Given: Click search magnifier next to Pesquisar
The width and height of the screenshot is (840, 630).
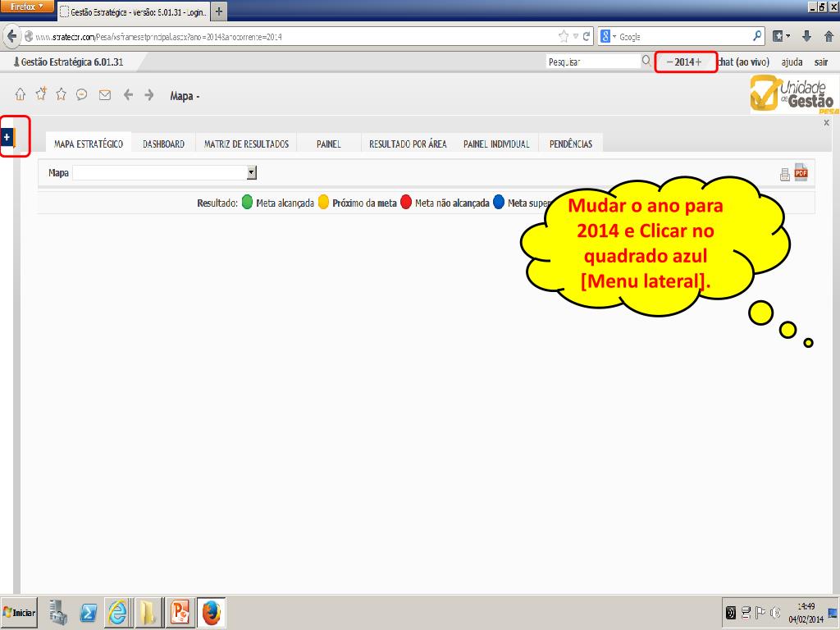Looking at the screenshot, I should tap(646, 61).
